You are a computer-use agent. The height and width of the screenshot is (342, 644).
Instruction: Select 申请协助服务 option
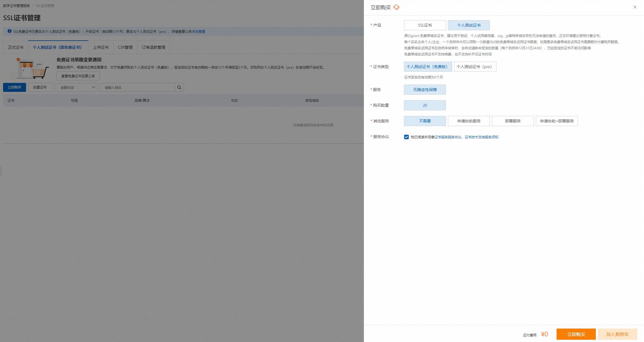click(469, 121)
